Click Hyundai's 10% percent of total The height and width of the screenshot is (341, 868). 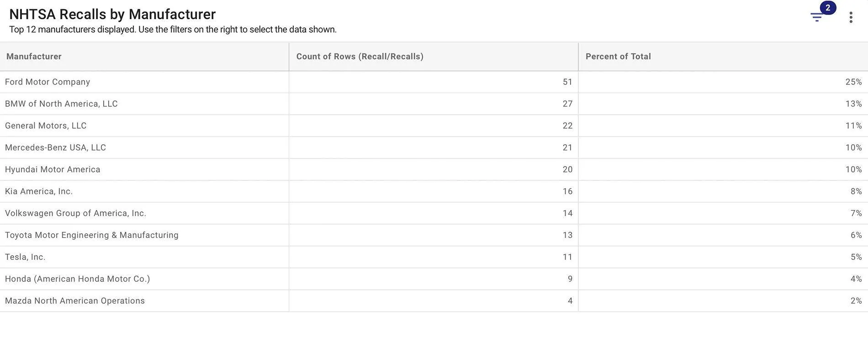click(853, 169)
